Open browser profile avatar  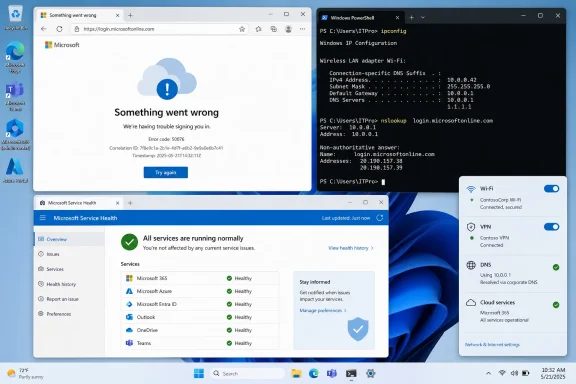coord(288,29)
